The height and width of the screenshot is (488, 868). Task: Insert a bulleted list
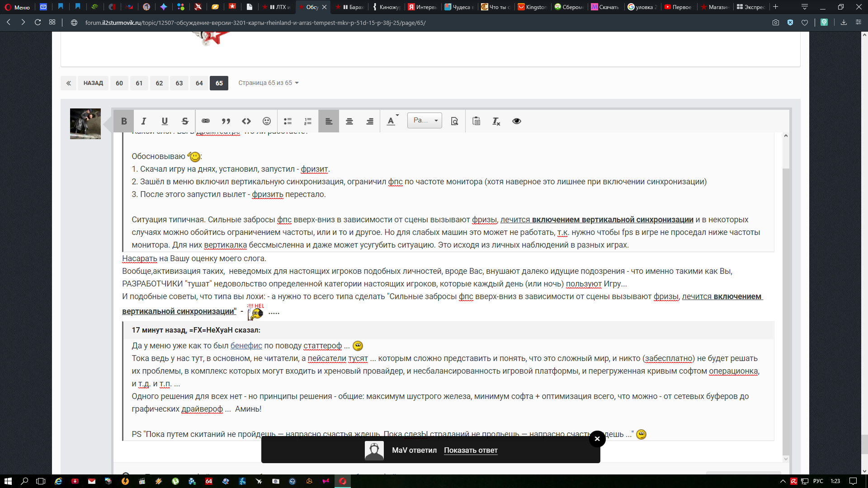[x=288, y=121]
